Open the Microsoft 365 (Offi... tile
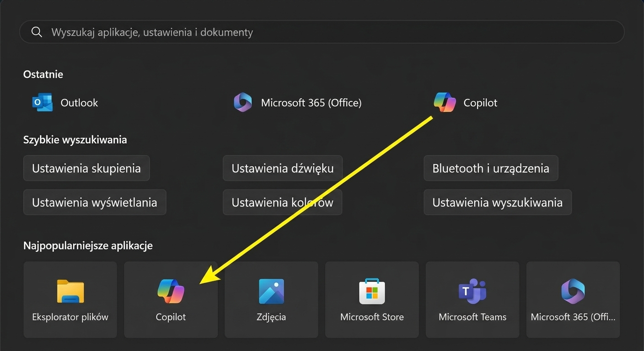 coord(573,299)
